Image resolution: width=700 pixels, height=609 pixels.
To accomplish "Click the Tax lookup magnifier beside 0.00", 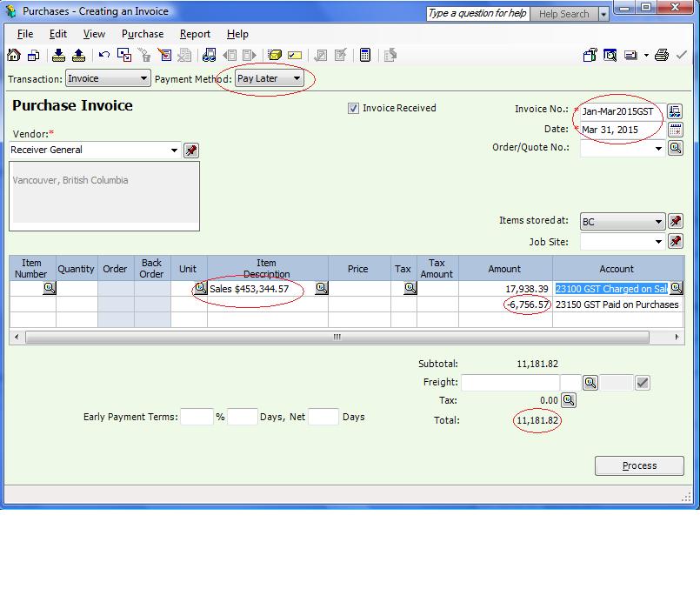I will 567,401.
